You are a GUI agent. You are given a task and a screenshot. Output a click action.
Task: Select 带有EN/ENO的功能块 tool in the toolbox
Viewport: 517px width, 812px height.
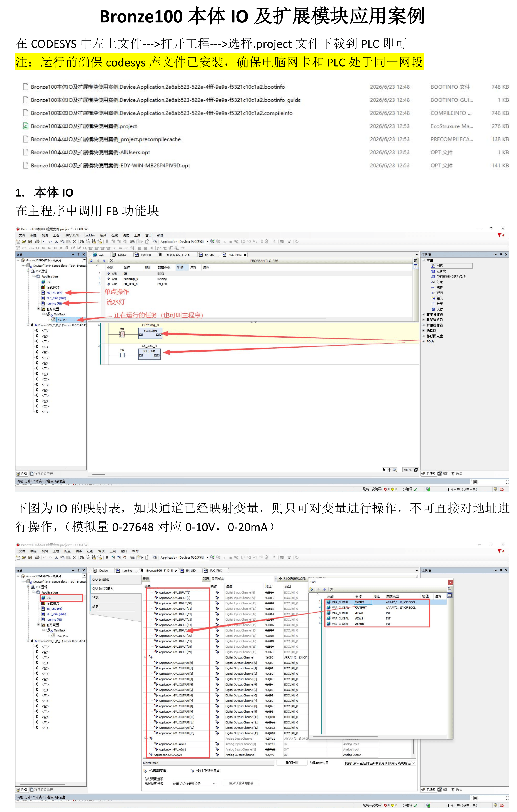tap(448, 277)
